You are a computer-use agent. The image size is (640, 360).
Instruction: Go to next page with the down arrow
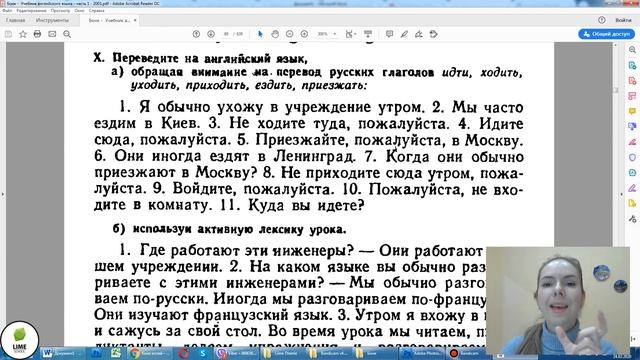(x=211, y=34)
